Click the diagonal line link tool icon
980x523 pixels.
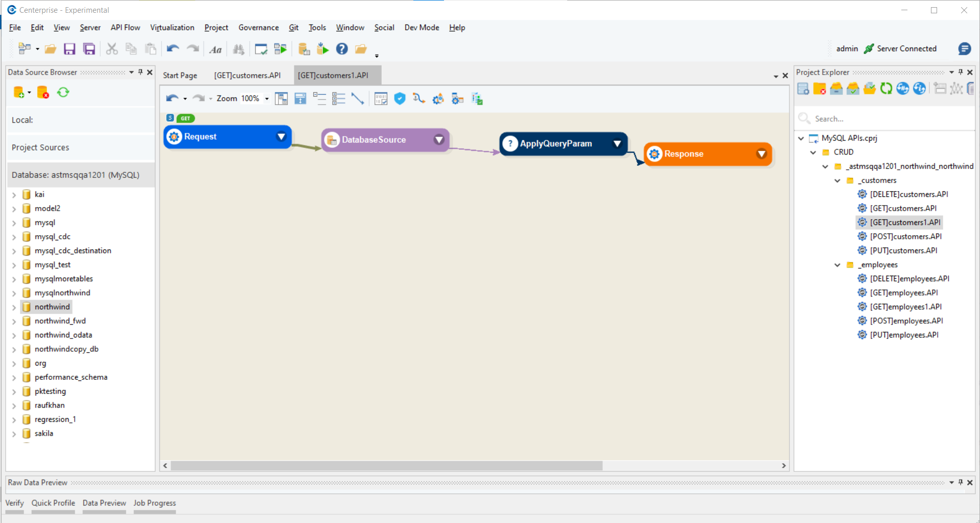click(x=358, y=99)
